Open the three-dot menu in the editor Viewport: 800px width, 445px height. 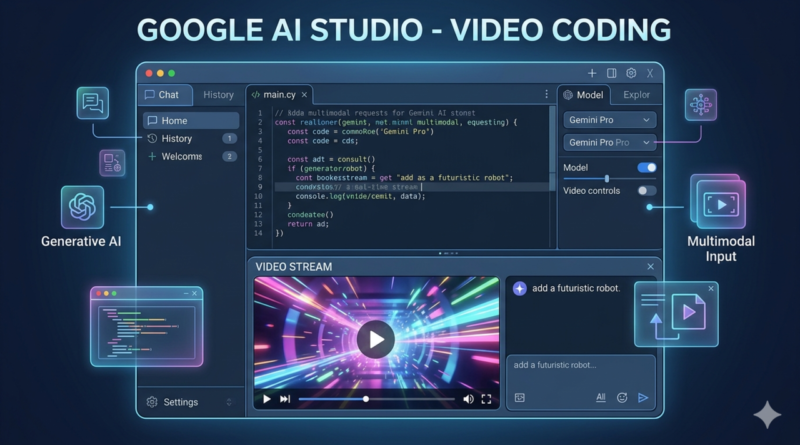[x=546, y=94]
